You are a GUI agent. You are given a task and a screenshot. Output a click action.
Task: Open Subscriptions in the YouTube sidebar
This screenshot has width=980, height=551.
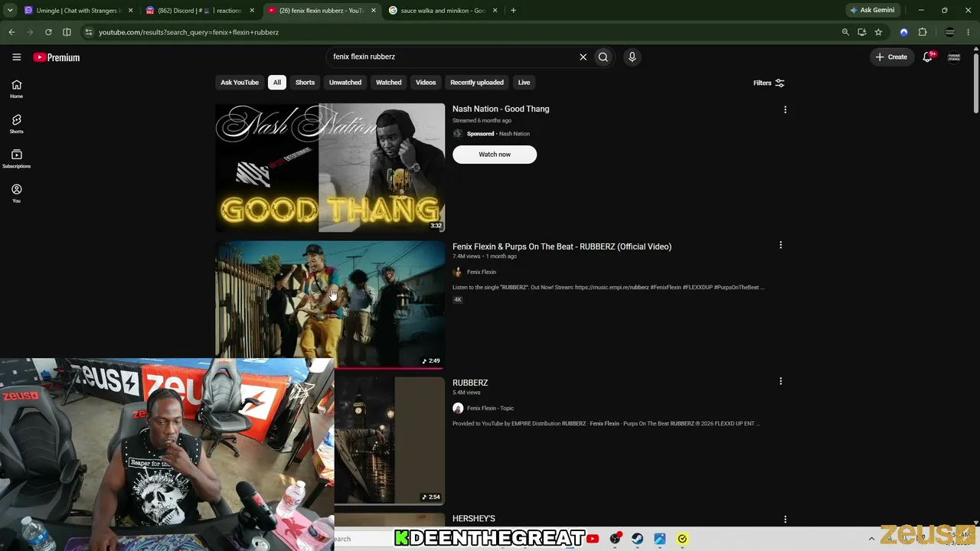(16, 158)
